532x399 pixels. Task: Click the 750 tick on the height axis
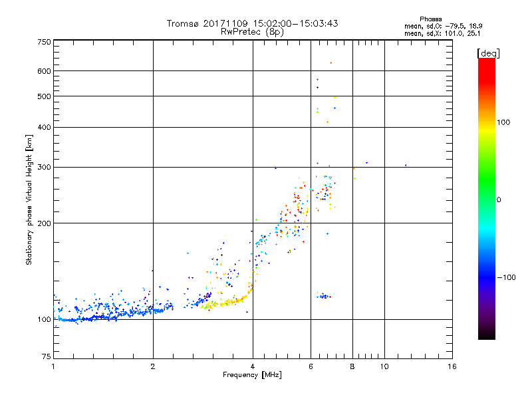click(44, 42)
